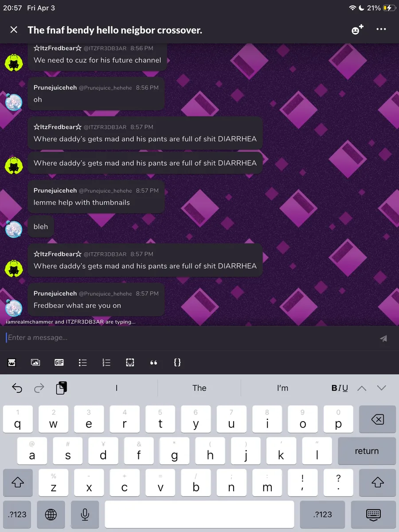Tap the down chevron on keyboard bar
399x532 pixels.
[382, 388]
